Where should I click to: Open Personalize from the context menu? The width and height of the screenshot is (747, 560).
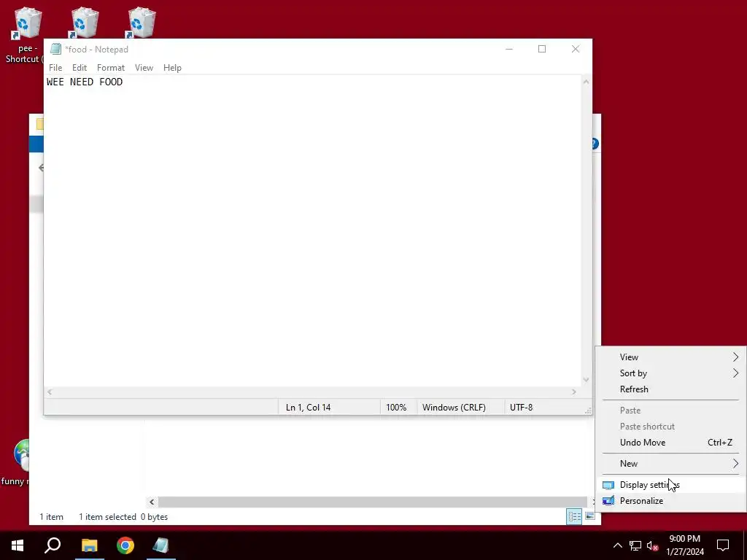tap(671, 501)
